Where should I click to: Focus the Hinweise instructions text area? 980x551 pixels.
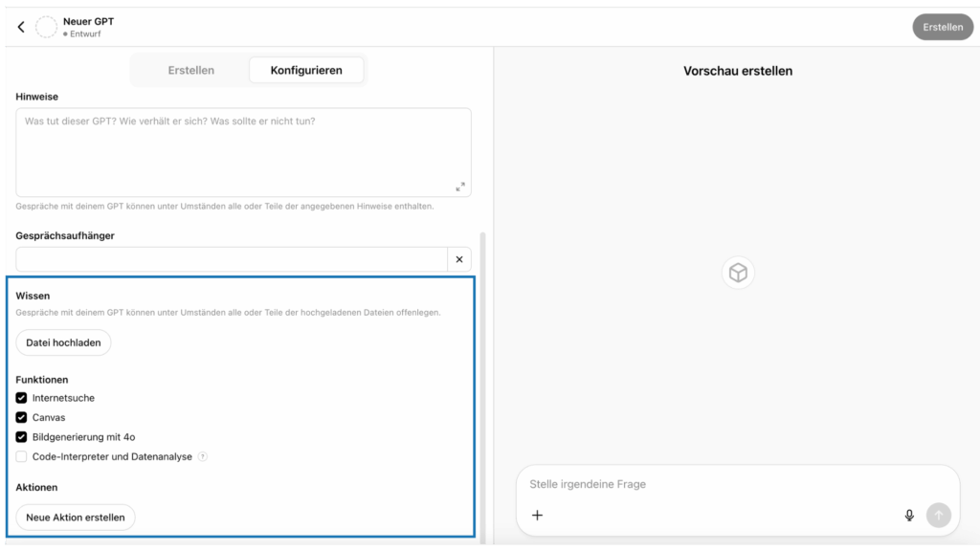(243, 152)
